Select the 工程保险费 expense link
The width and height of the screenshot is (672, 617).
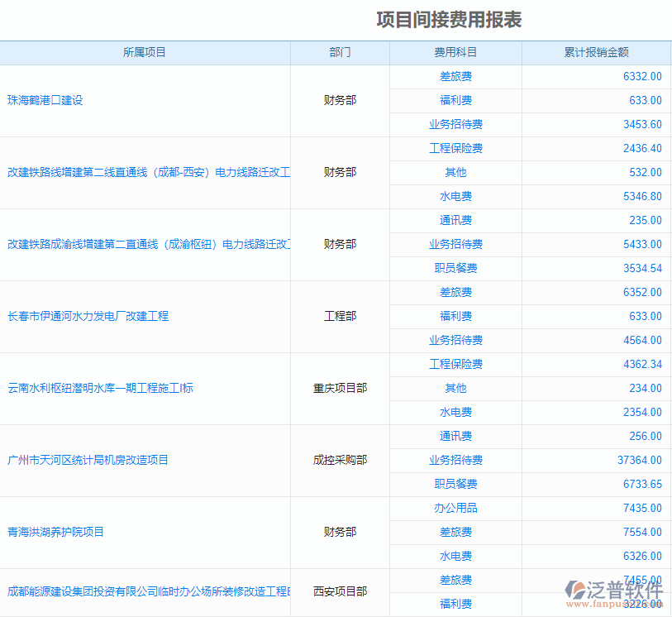click(455, 148)
